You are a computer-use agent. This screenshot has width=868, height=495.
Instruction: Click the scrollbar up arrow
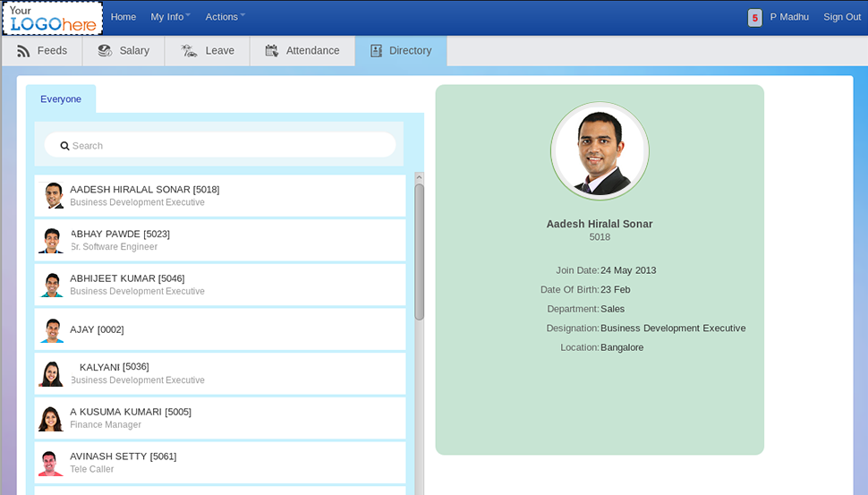(x=419, y=178)
